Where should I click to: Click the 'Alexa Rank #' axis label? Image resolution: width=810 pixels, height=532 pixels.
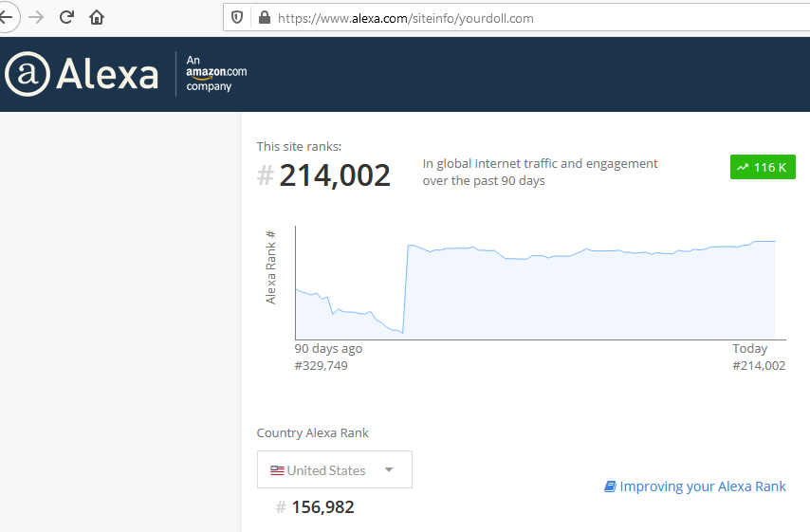coord(270,267)
